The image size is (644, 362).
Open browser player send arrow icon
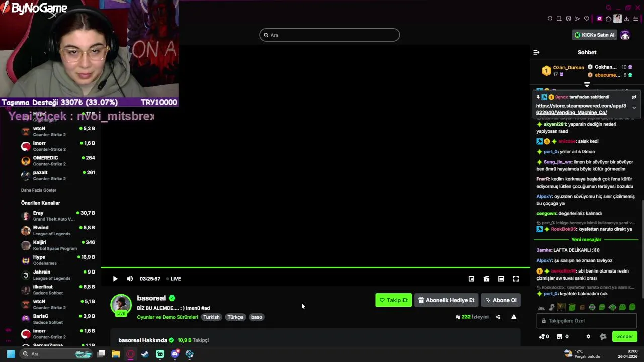click(577, 19)
